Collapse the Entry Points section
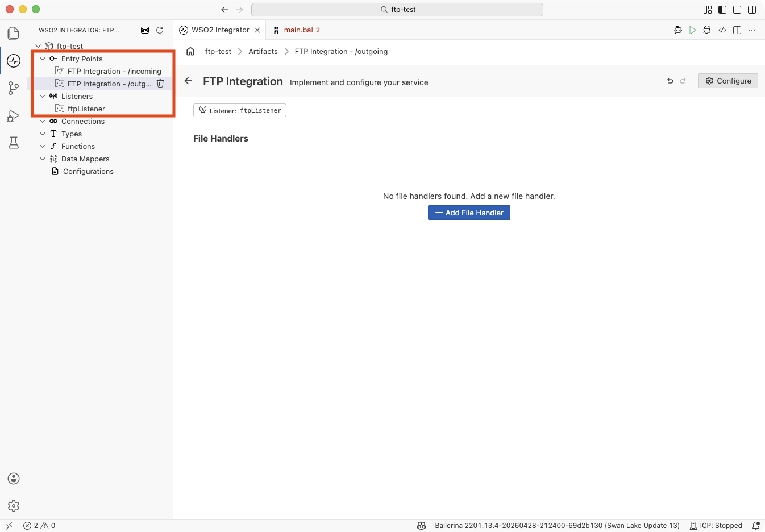Viewport: 765px width, 532px height. coord(43,59)
